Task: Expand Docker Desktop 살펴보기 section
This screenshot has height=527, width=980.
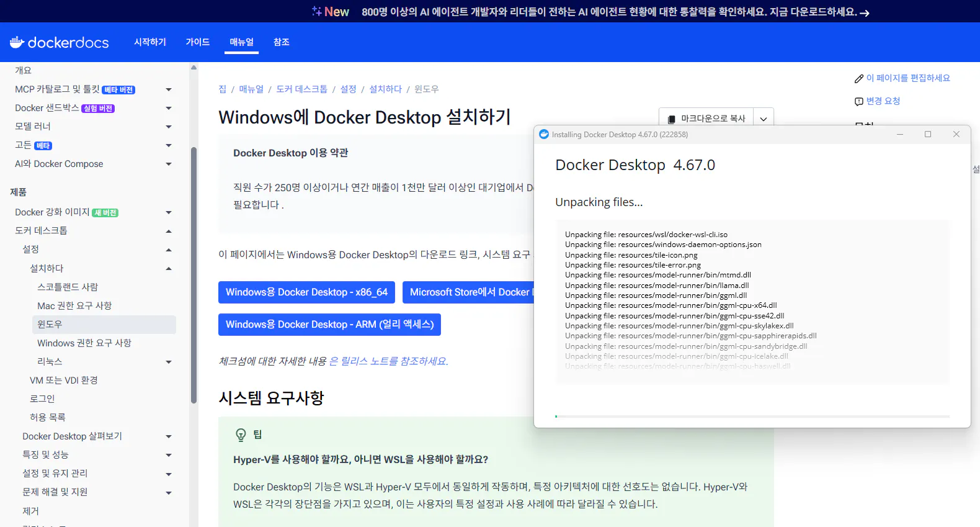Action: point(169,437)
